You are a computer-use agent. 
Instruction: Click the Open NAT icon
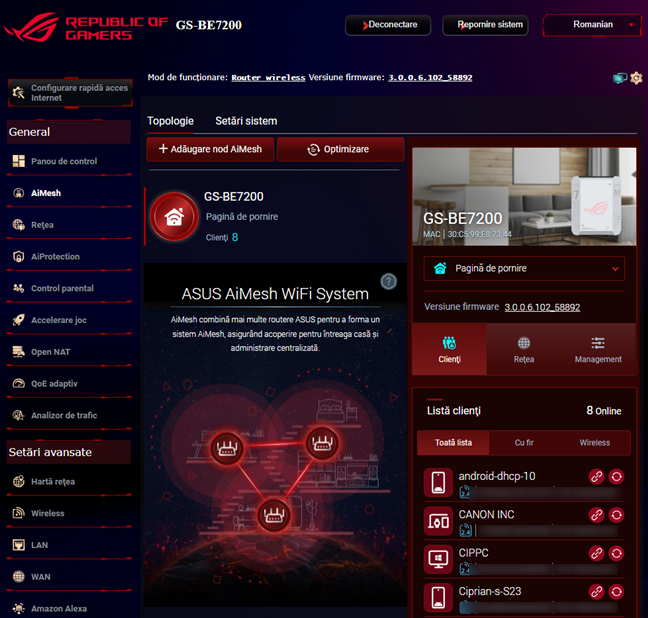pos(18,352)
